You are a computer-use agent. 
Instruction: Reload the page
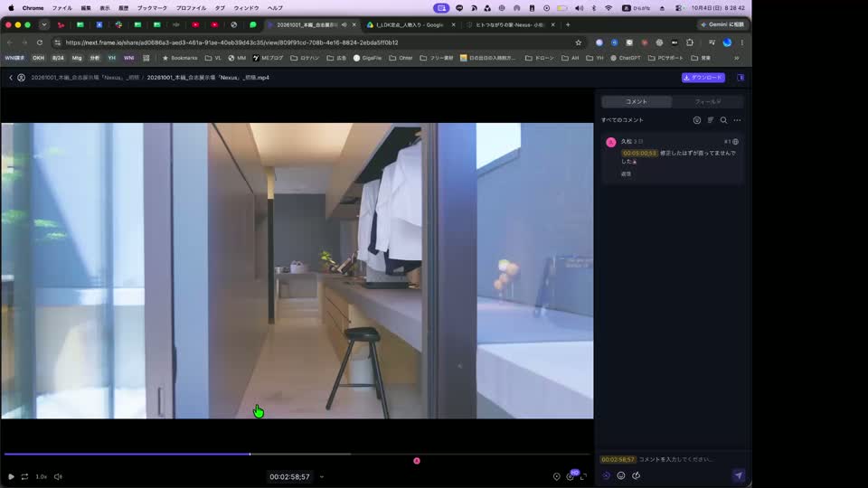40,42
